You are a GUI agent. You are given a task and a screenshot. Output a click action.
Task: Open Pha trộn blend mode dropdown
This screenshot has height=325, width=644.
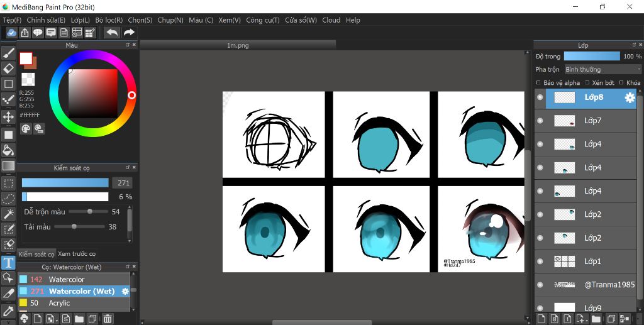602,69
